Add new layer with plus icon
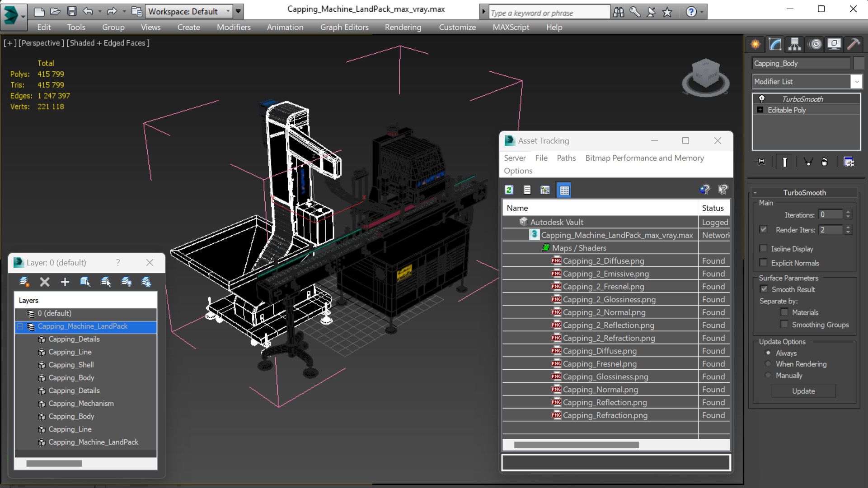 [x=65, y=282]
